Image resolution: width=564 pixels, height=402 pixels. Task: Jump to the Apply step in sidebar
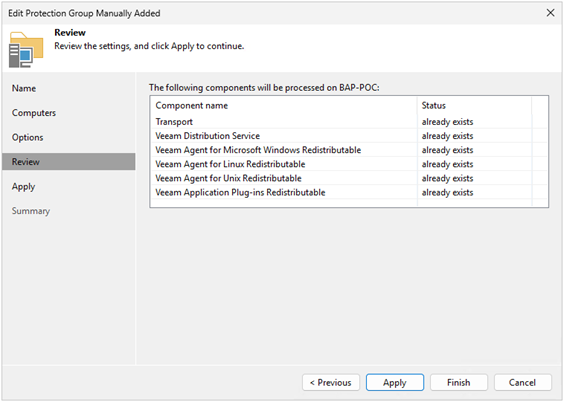tap(23, 186)
